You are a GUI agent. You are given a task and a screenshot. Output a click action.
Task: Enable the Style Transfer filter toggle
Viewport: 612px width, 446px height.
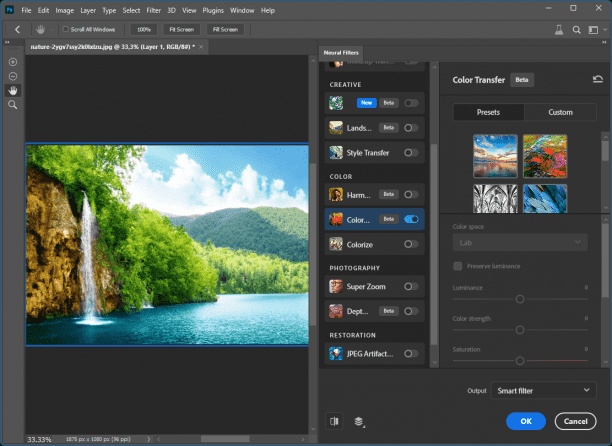pos(410,153)
